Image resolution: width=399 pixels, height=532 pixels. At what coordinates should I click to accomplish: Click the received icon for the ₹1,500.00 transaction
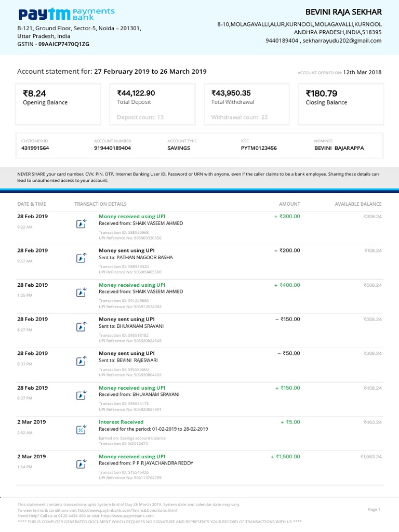(x=81, y=464)
